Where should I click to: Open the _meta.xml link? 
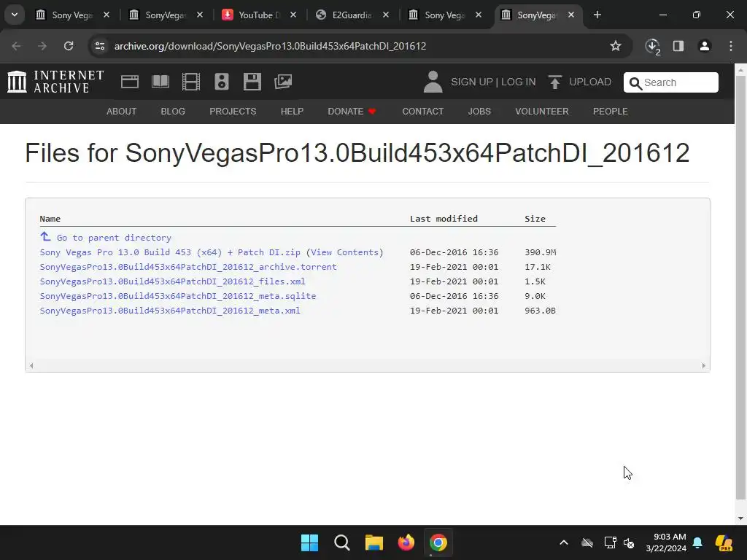(x=170, y=311)
